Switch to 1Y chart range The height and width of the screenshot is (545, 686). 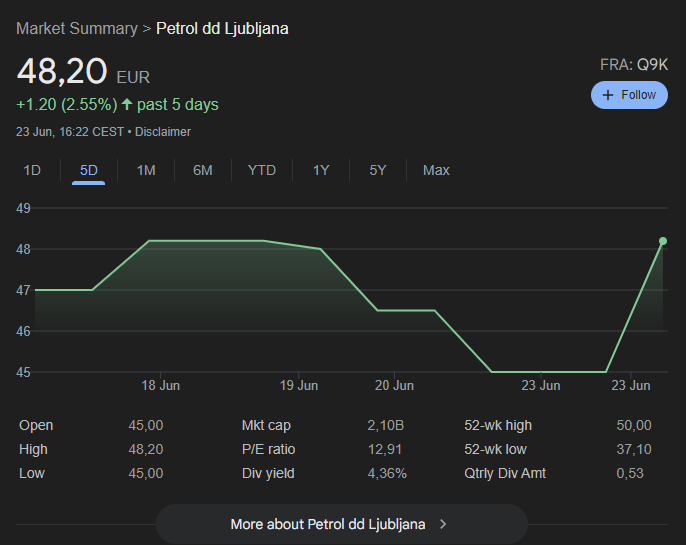point(321,170)
